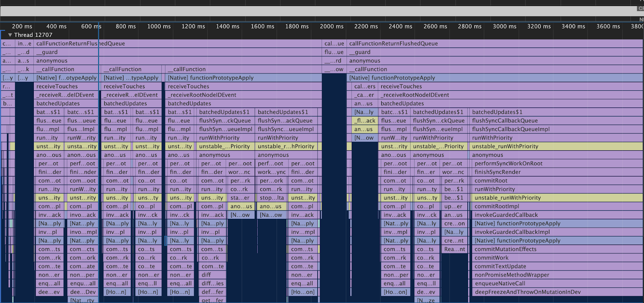
Task: Select the dee...Dev frame
Action: [x=83, y=292]
